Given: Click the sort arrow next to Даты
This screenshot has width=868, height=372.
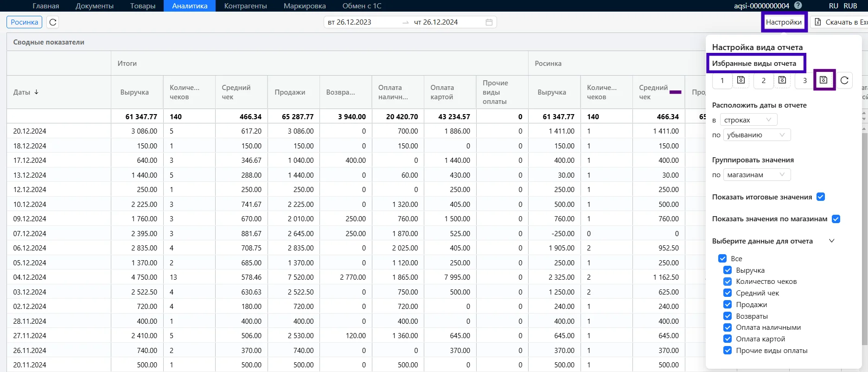Looking at the screenshot, I should (37, 92).
